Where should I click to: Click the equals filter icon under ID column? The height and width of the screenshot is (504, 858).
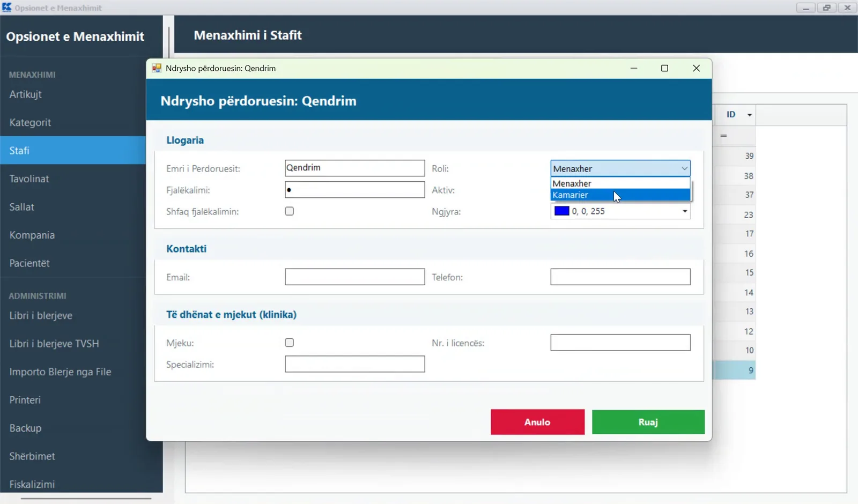[723, 136]
